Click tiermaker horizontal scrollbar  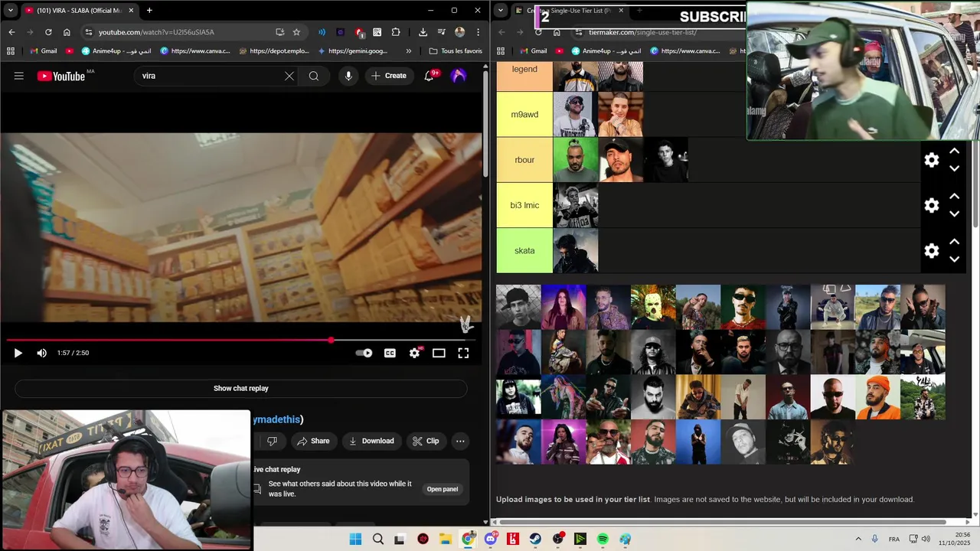tap(723, 522)
